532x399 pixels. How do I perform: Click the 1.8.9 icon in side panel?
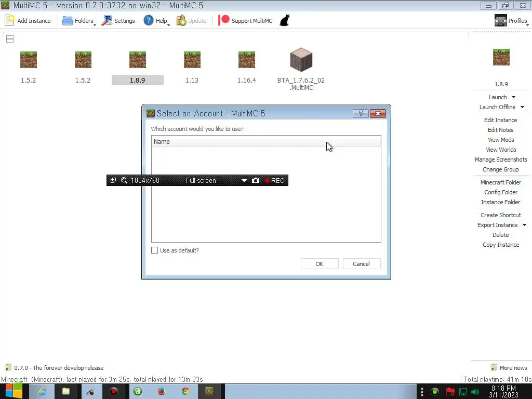point(501,57)
